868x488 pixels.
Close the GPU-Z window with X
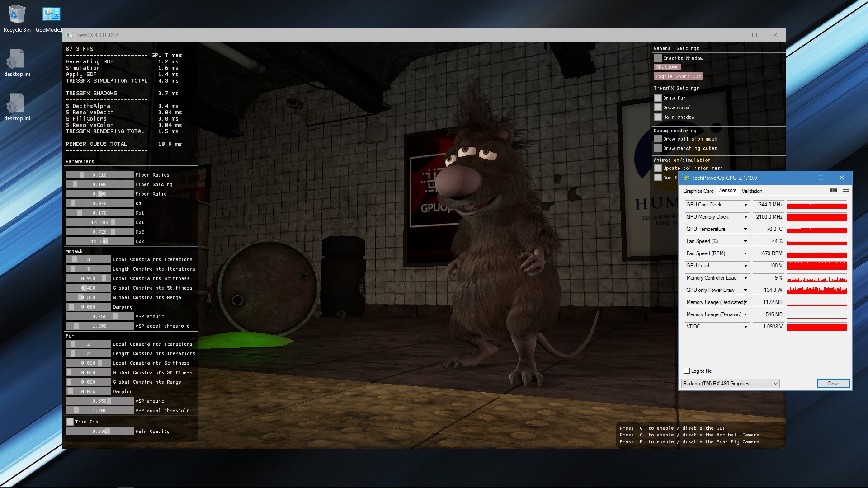(841, 178)
